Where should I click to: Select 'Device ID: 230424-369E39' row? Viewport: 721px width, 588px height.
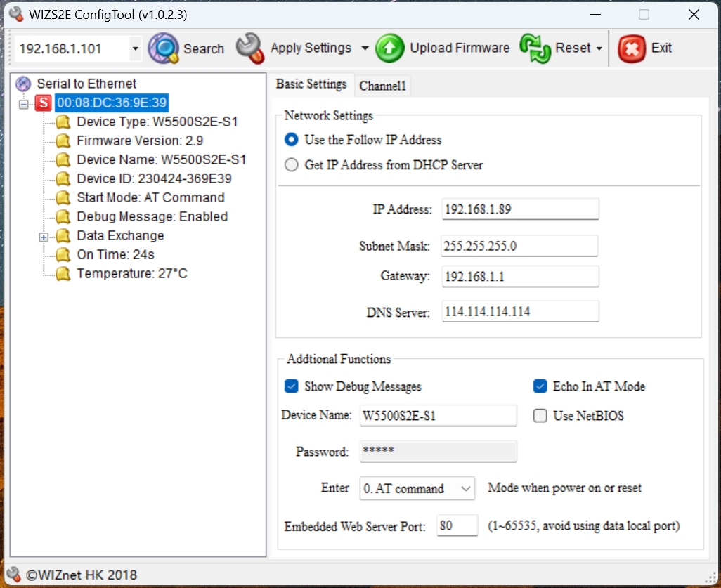point(154,178)
